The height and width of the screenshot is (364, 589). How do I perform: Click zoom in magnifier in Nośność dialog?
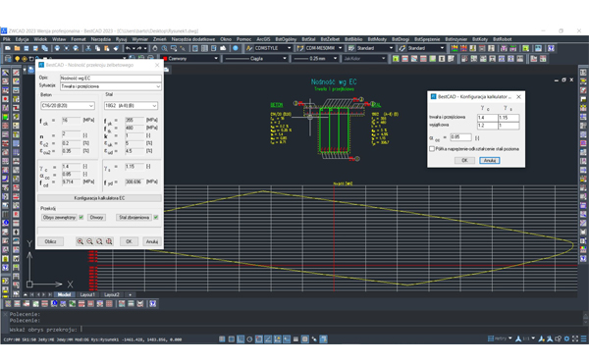[x=80, y=241]
